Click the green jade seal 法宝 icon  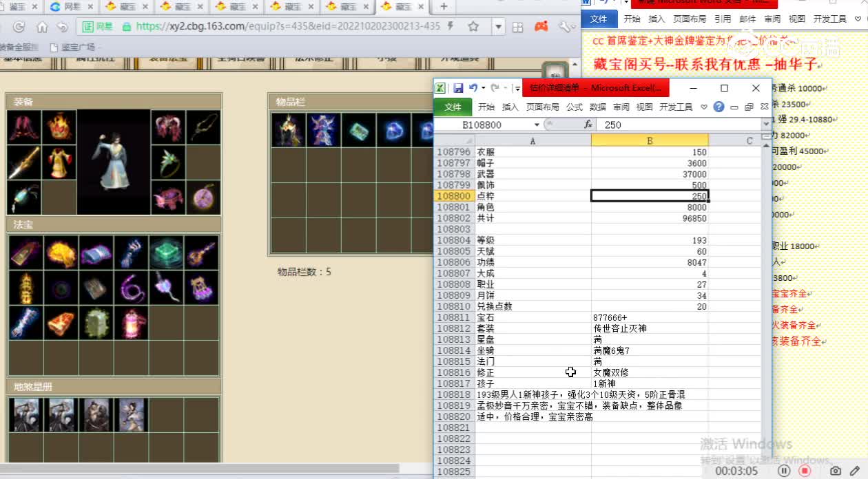coord(166,253)
